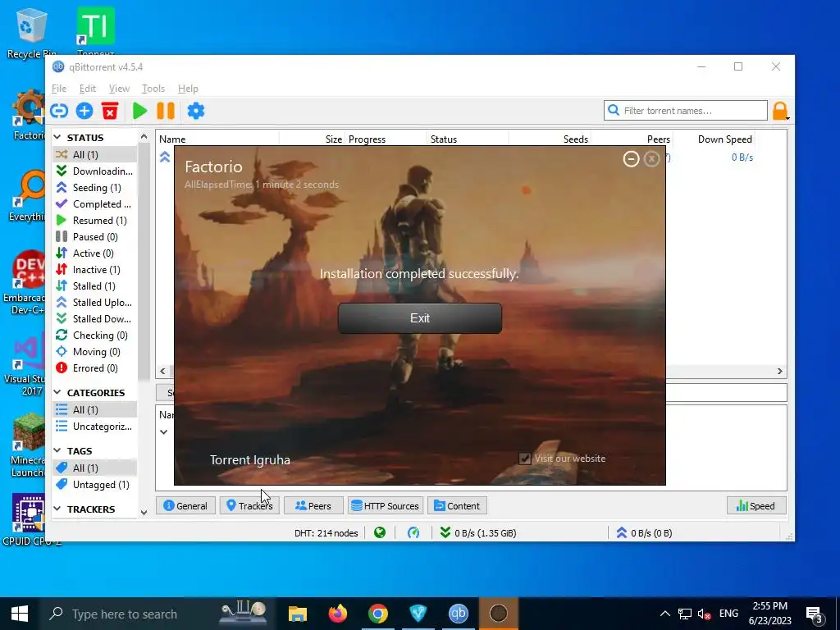Collapse the TAGS section

[57, 450]
